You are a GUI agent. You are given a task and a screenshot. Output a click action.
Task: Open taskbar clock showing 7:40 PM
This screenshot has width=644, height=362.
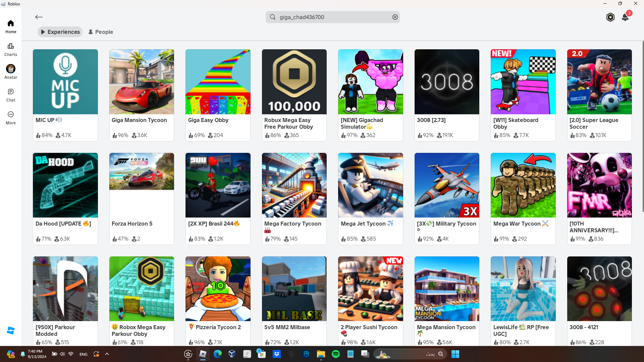(37, 354)
